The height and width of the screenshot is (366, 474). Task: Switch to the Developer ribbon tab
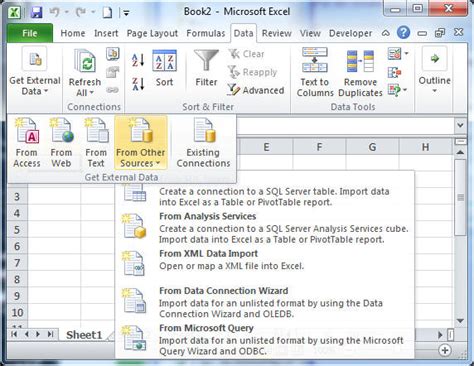[350, 33]
